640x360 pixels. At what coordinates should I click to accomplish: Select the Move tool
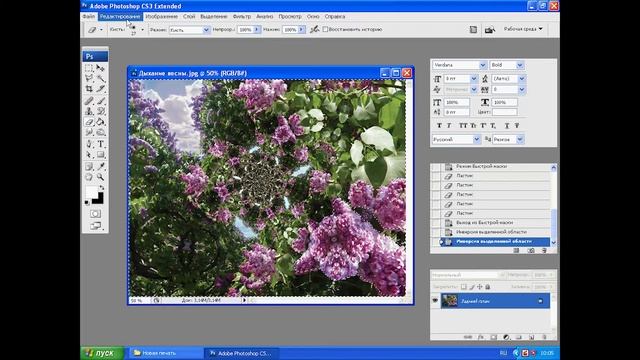tap(100, 68)
